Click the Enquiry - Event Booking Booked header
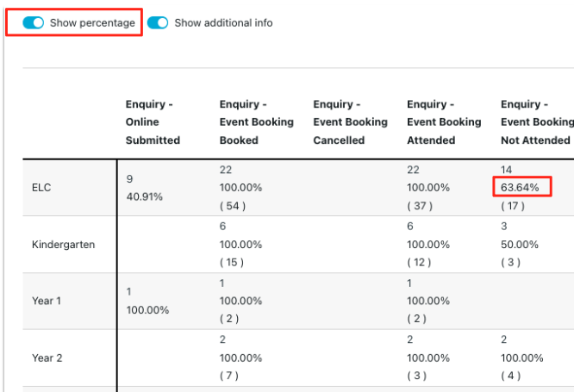 point(256,122)
